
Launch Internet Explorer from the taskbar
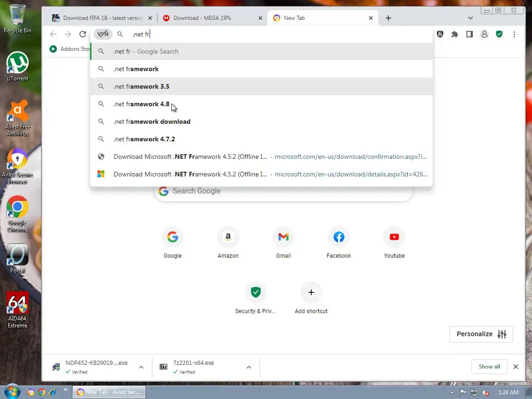[x=53, y=392]
